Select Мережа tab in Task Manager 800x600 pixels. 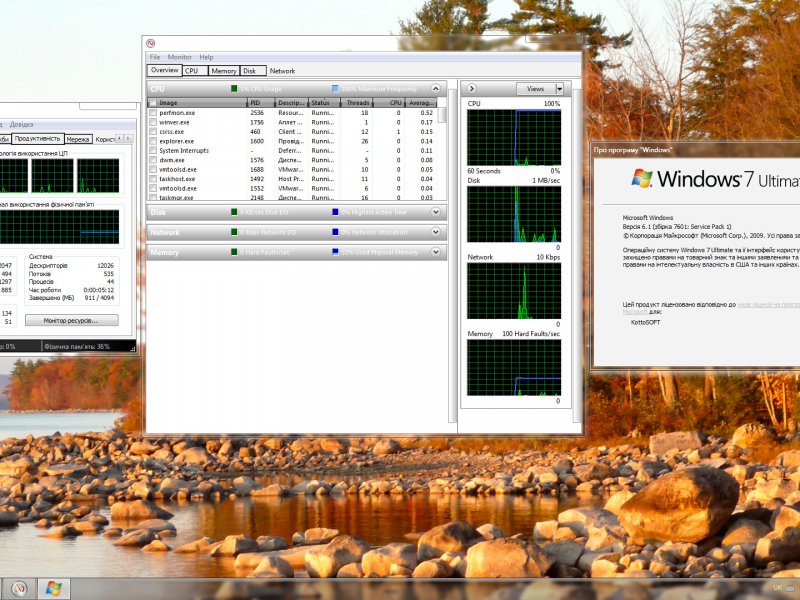pos(78,139)
